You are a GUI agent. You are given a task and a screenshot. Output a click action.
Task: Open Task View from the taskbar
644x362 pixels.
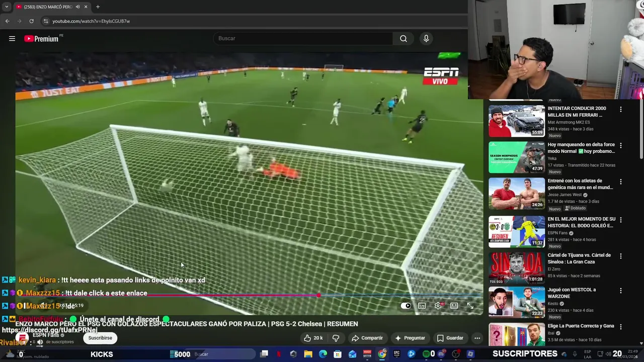coord(264,354)
